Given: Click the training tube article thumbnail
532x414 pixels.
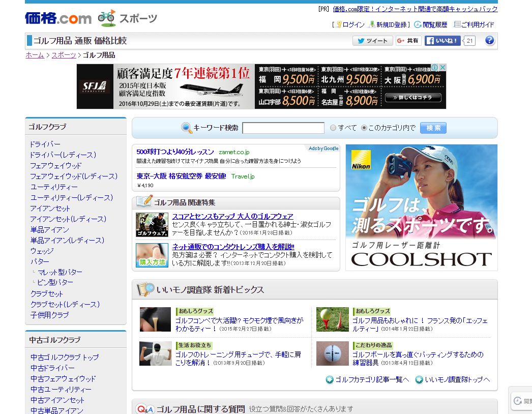Looking at the screenshot, I should 156,353.
